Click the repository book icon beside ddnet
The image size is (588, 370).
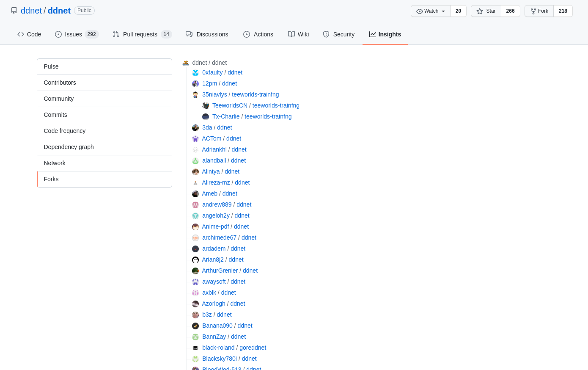(14, 11)
